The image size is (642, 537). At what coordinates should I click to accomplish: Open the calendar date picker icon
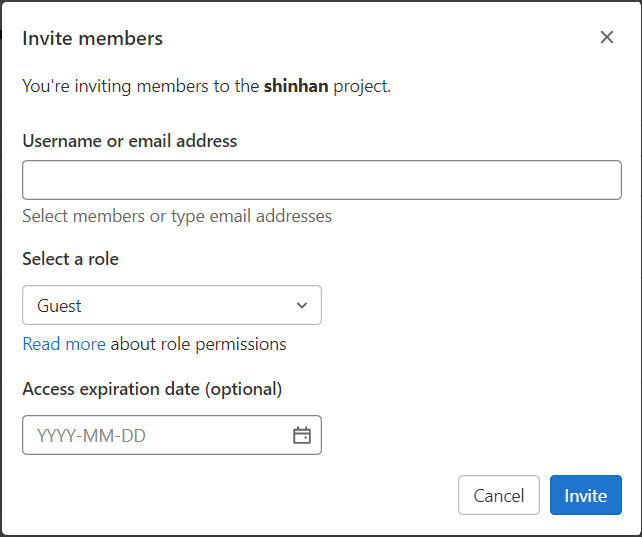point(302,435)
